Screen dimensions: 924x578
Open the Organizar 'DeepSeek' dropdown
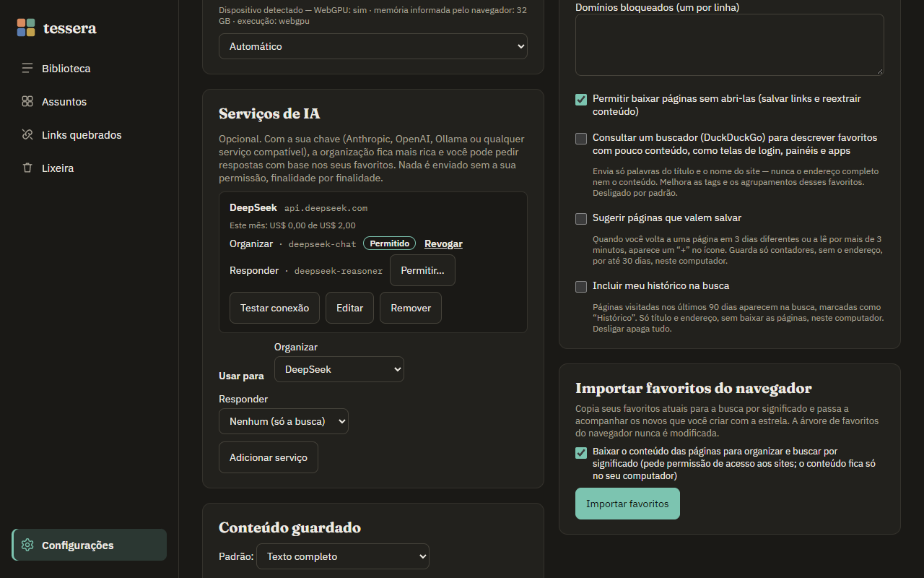point(339,369)
